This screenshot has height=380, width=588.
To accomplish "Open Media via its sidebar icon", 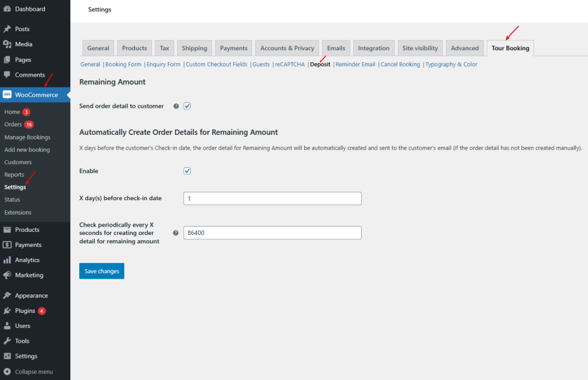I will [7, 44].
